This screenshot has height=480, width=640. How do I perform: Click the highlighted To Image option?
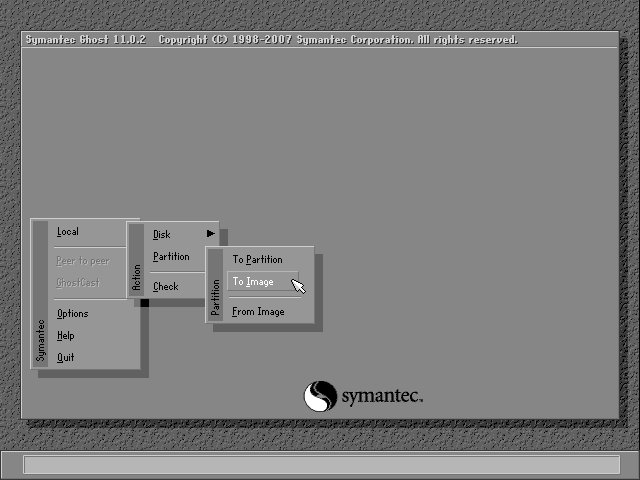pyautogui.click(x=263, y=282)
